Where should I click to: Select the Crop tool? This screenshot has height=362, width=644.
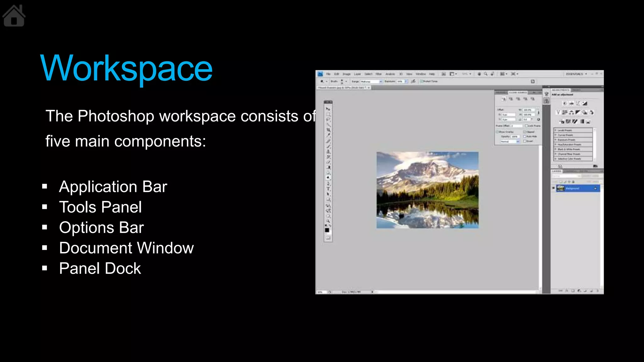(x=328, y=130)
